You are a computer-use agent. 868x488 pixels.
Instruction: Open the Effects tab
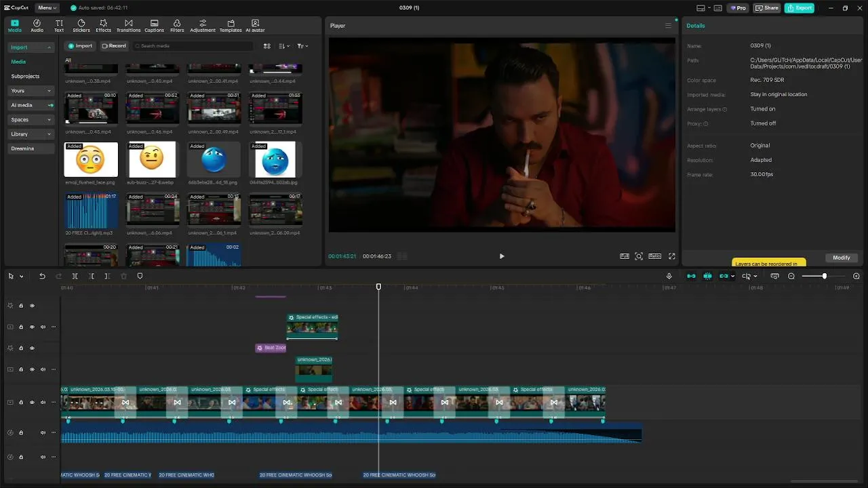pyautogui.click(x=103, y=26)
